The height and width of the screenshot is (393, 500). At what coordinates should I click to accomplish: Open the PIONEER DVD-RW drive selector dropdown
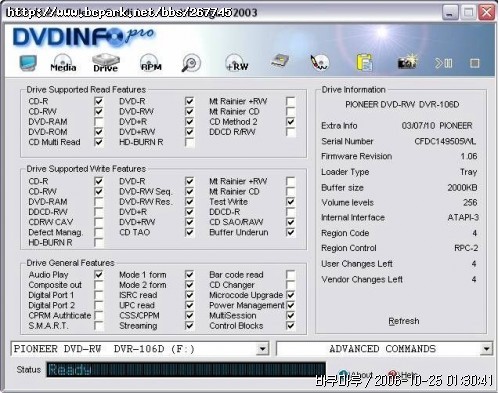coord(263,349)
